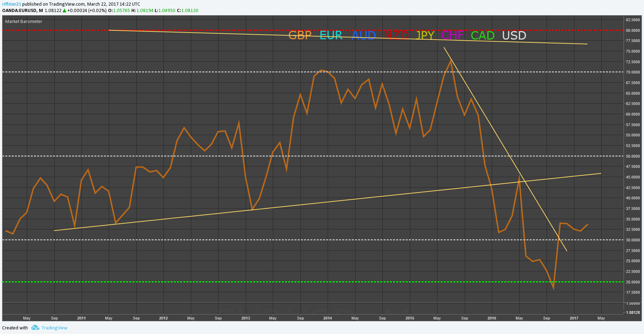Click the 82.5000 top price label
The width and height of the screenshot is (644, 334).
point(633,20)
